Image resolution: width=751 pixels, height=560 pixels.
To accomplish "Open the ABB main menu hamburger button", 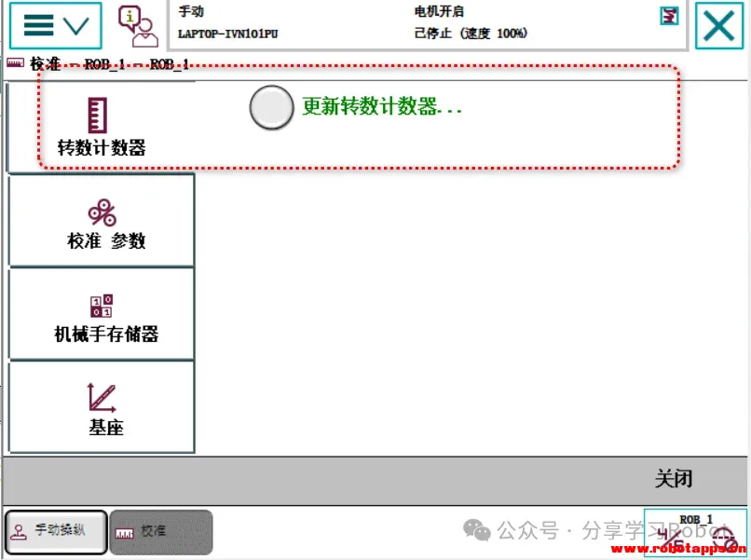I will point(55,25).
